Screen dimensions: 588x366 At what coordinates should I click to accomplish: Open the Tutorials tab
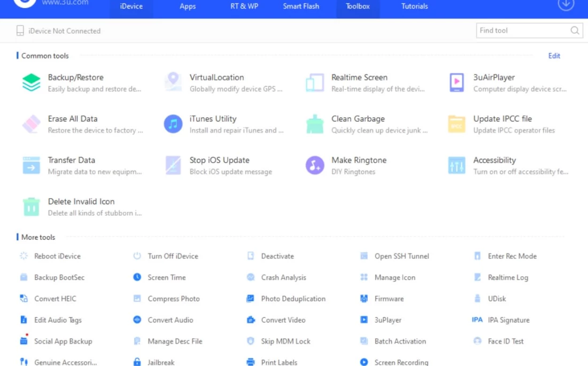(x=414, y=6)
